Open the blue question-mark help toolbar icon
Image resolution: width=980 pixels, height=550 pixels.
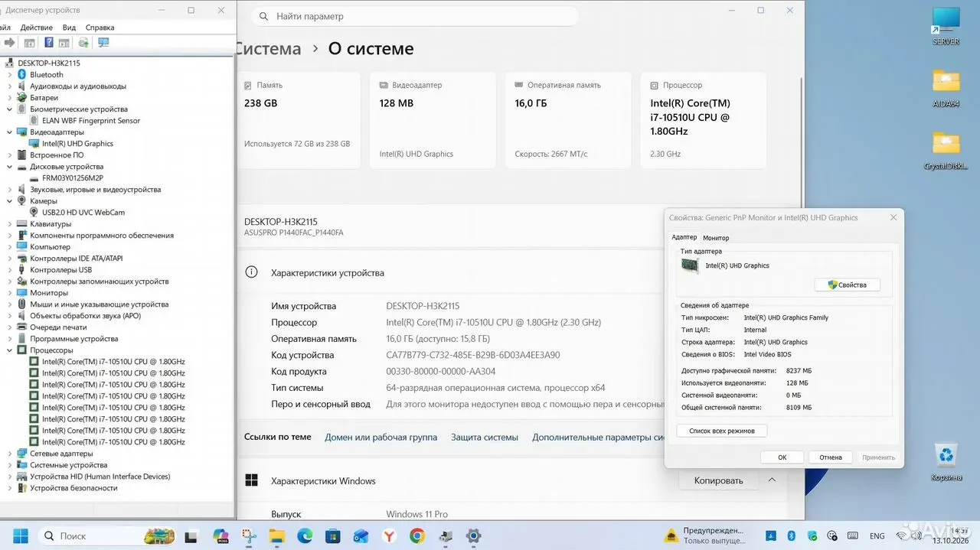[49, 43]
